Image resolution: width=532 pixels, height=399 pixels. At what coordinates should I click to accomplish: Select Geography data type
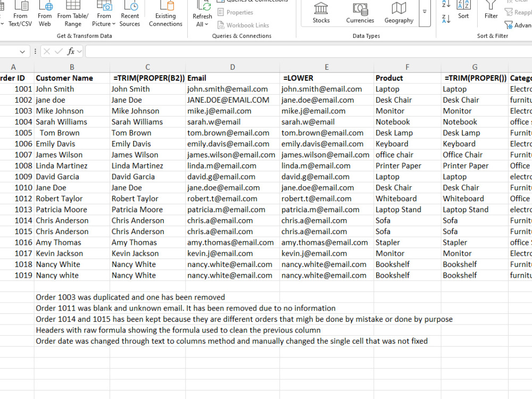click(x=399, y=13)
